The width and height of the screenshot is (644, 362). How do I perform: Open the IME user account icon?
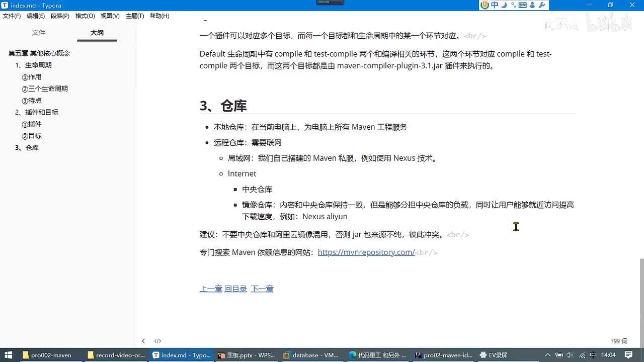(532, 5)
